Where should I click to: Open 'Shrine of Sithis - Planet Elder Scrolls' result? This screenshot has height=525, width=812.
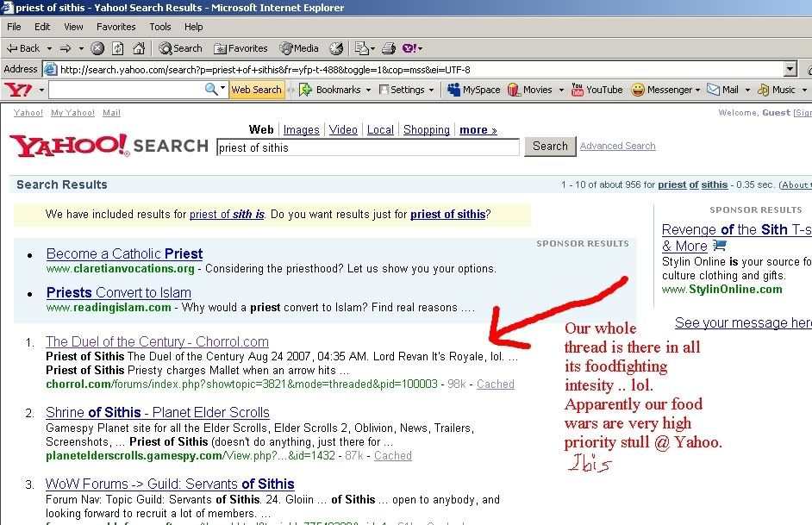(x=158, y=413)
